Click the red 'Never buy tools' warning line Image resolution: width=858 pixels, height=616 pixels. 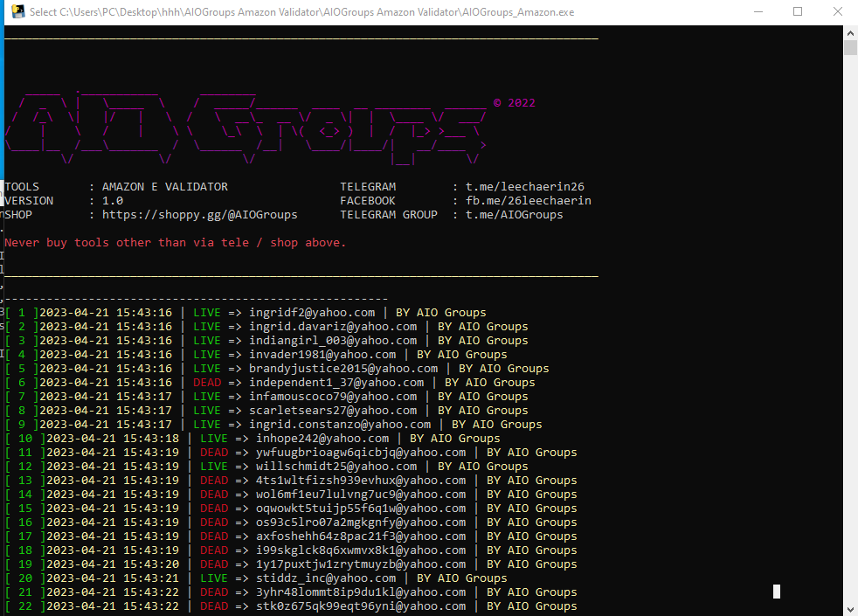[175, 243]
